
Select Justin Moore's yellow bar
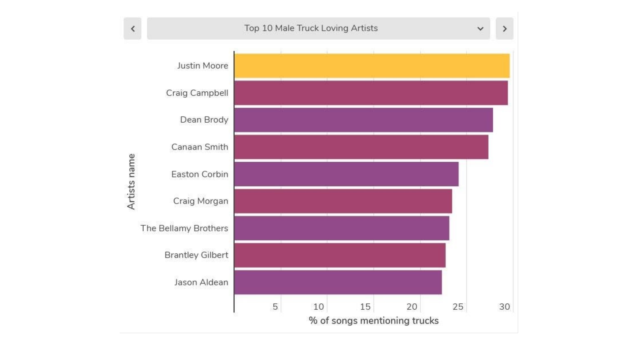(372, 66)
